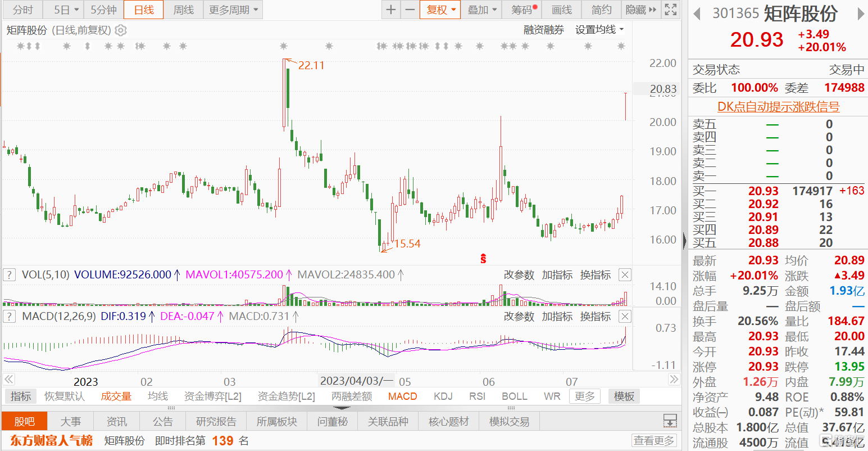
Task: Open 筹码 chip distribution
Action: (x=522, y=10)
